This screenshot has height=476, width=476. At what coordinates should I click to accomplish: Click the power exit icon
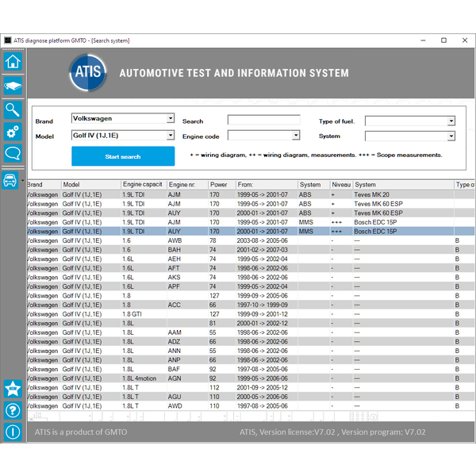[12, 432]
